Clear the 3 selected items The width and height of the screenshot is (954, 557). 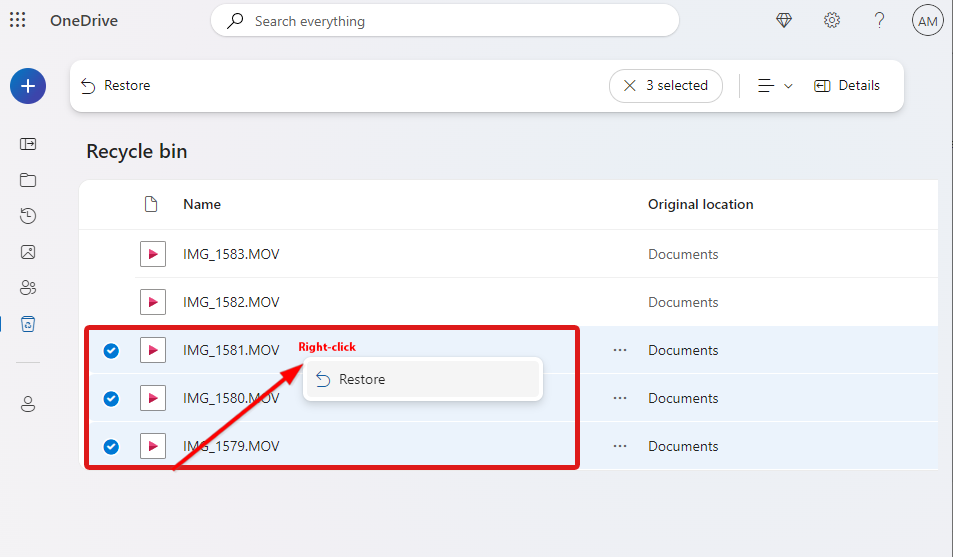[666, 86]
